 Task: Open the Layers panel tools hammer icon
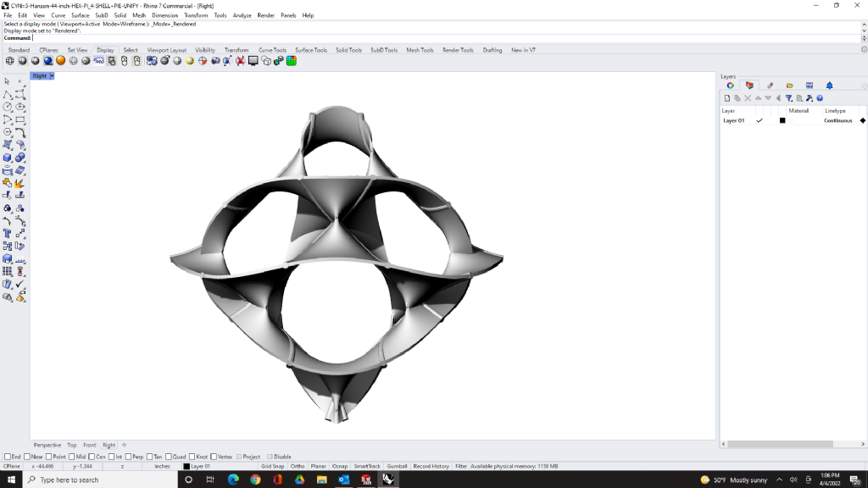click(x=810, y=98)
